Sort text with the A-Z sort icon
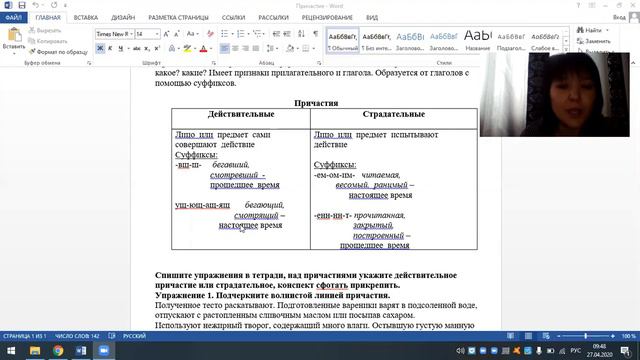The height and width of the screenshot is (360, 640). tap(301, 34)
